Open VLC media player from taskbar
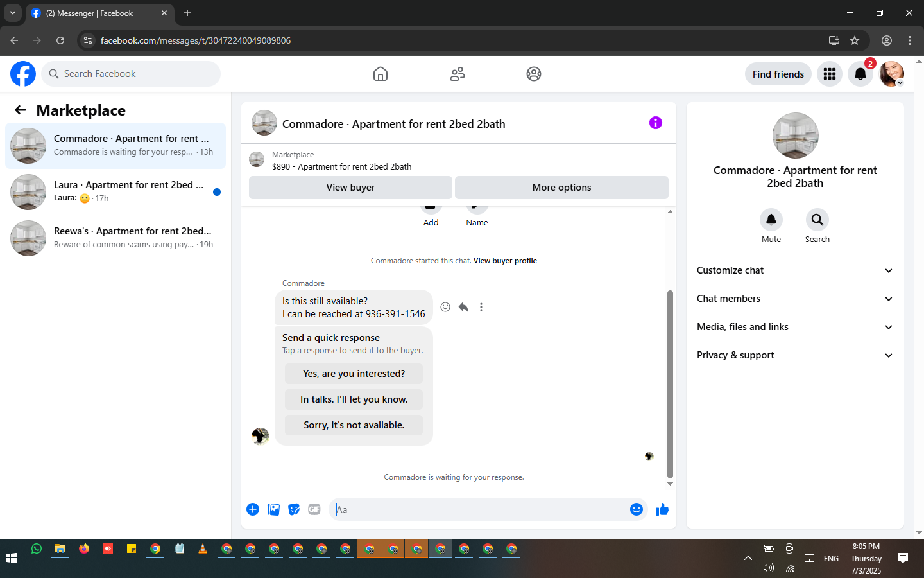 tap(203, 548)
